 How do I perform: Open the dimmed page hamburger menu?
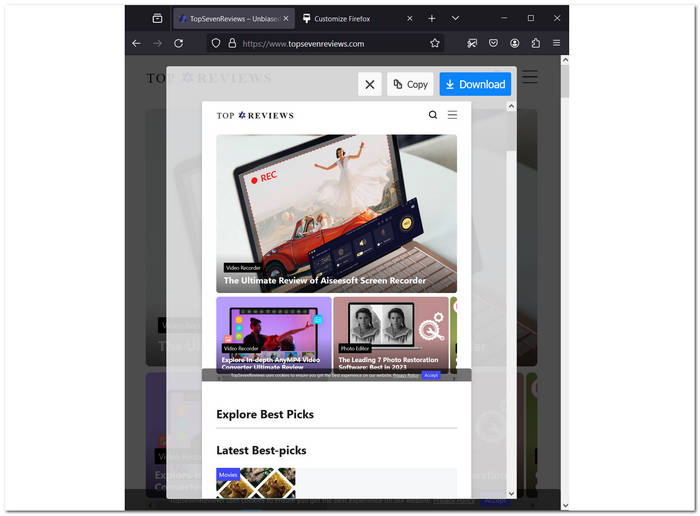(x=530, y=77)
